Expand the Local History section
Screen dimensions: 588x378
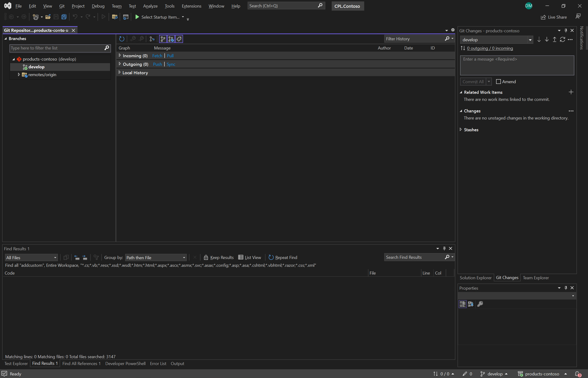pyautogui.click(x=120, y=72)
